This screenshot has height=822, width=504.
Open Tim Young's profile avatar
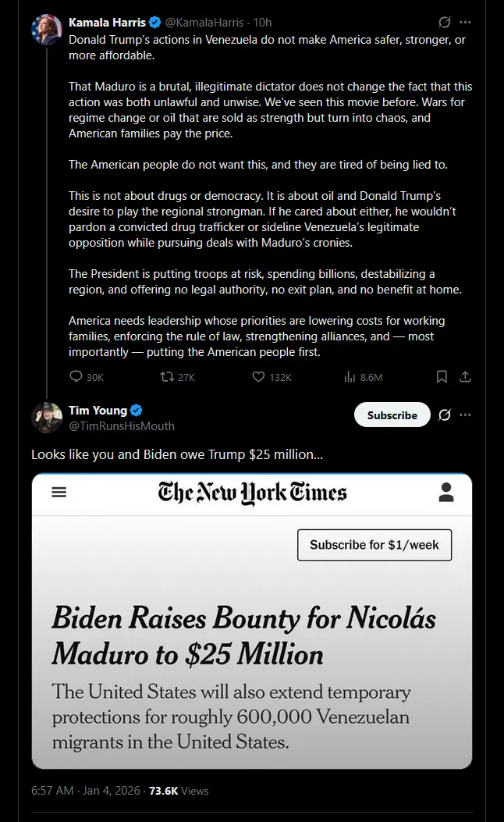pos(47,418)
